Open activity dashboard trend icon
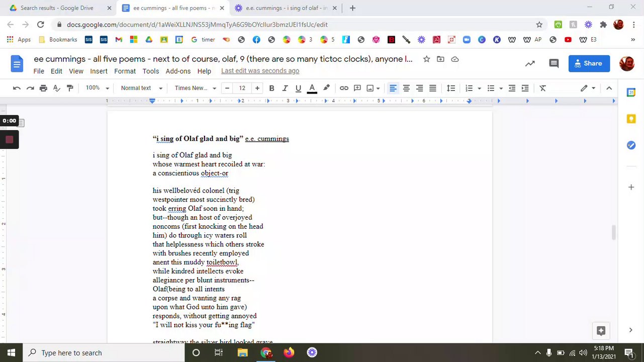The image size is (644, 362). pyautogui.click(x=530, y=63)
